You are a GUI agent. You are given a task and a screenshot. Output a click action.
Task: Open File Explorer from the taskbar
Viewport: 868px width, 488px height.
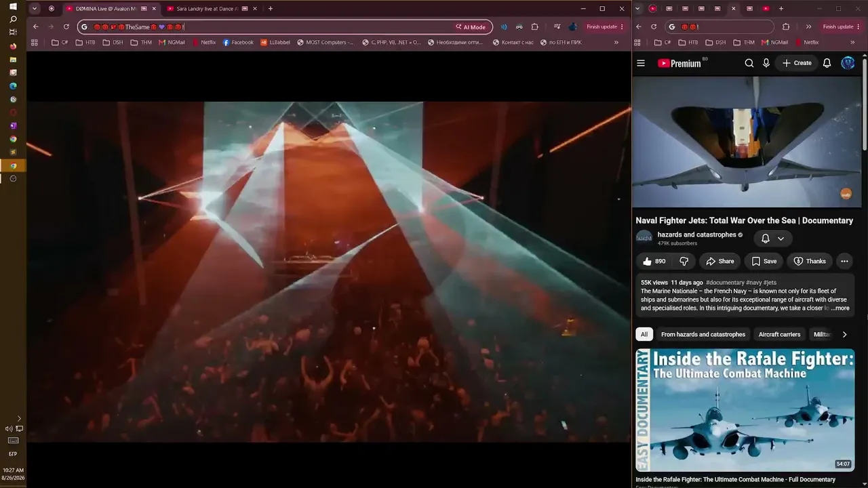pos(13,60)
